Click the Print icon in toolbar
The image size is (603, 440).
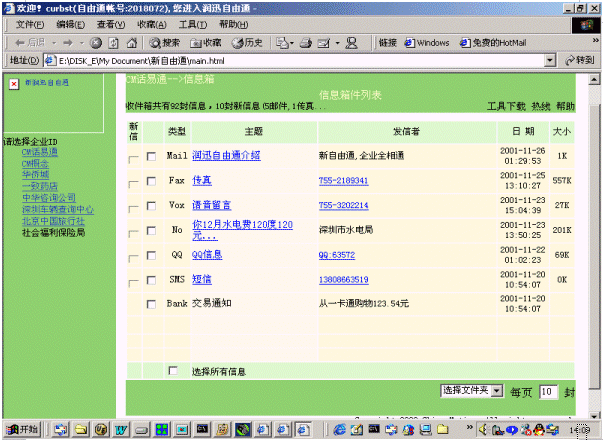coord(304,43)
